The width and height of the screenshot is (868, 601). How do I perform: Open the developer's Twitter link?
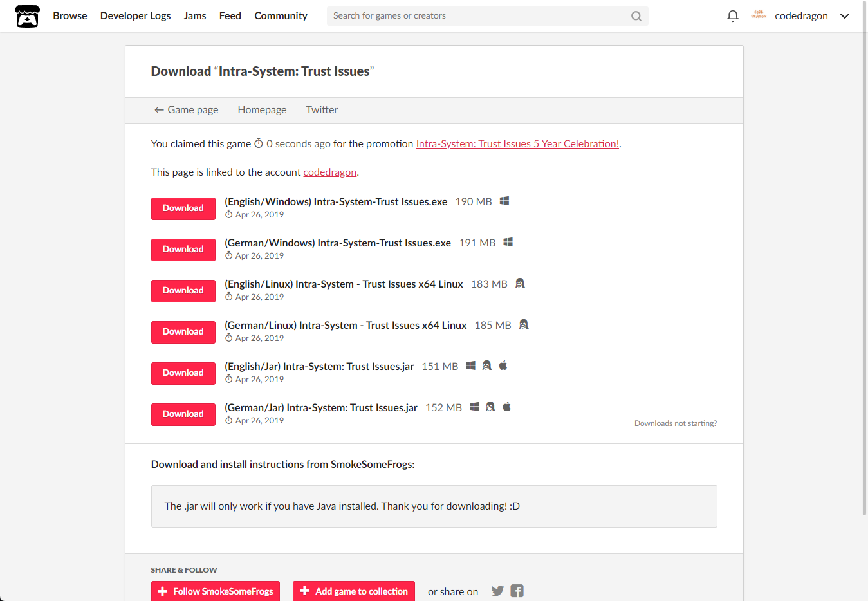(322, 110)
